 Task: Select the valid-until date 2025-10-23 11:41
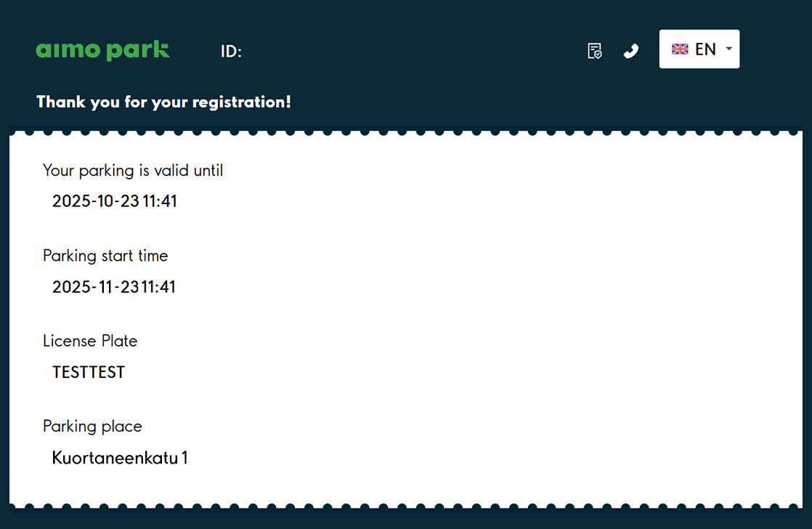(115, 201)
